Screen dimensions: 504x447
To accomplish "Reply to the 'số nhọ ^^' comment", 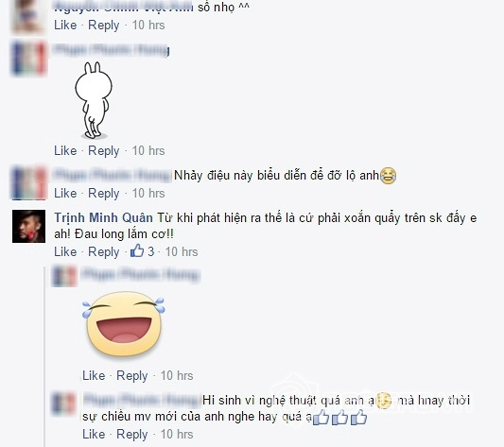I will tap(103, 26).
